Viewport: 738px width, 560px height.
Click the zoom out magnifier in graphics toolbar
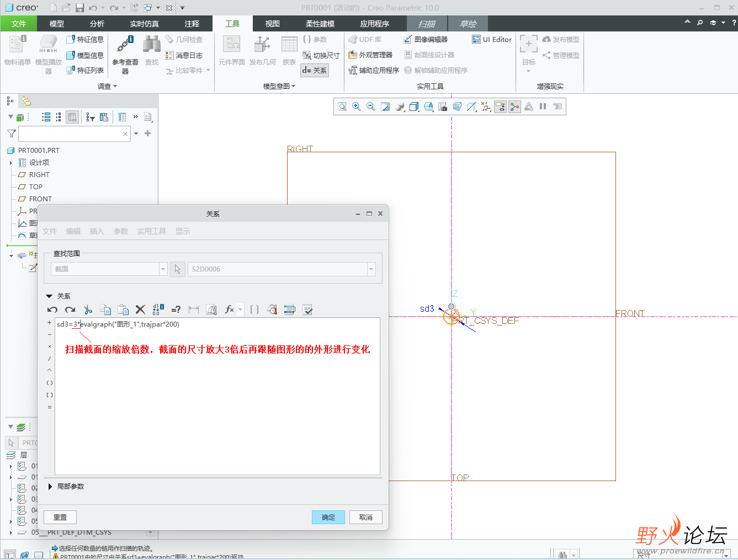[x=371, y=106]
